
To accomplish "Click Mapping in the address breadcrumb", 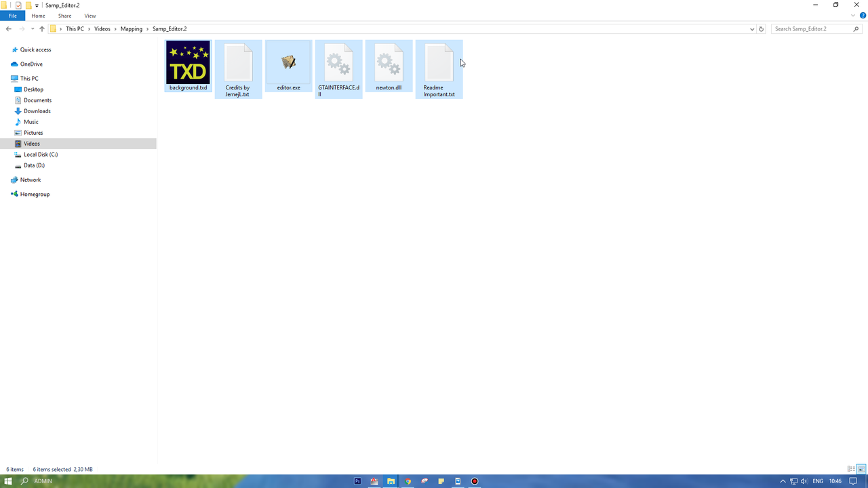I will point(132,29).
